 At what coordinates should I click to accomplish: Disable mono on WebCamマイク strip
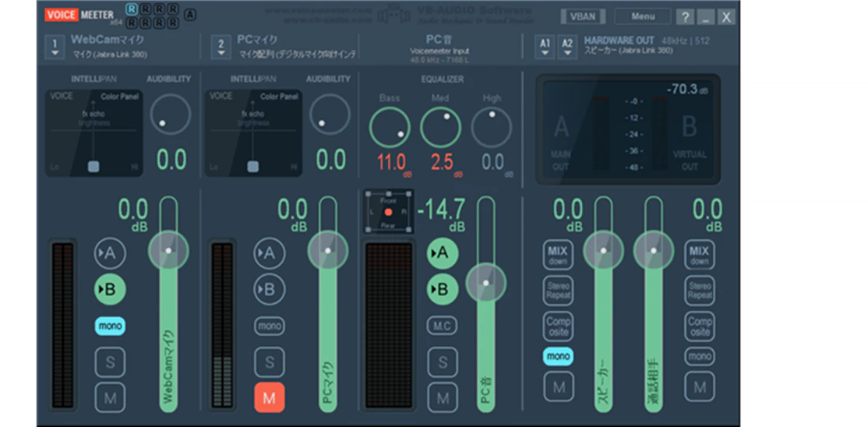(110, 326)
